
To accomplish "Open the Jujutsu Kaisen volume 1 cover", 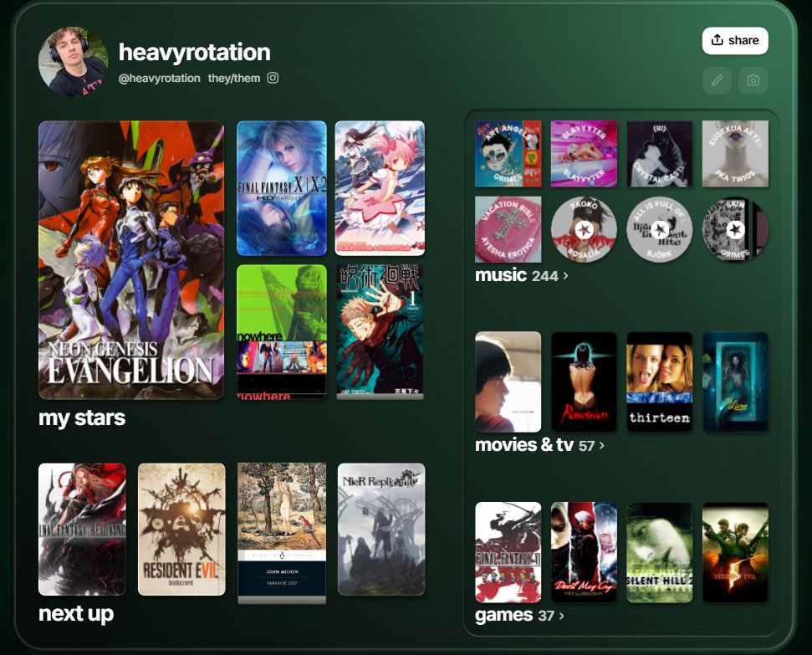I will coord(380,331).
